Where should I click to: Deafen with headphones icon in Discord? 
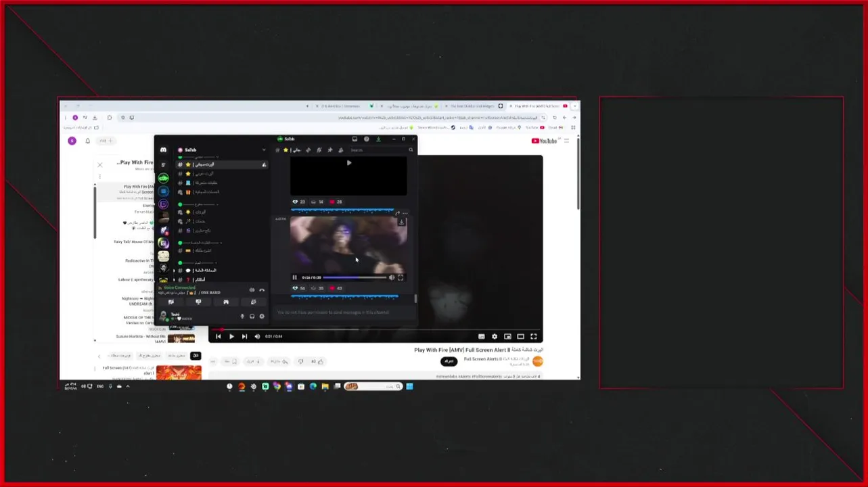tap(252, 317)
